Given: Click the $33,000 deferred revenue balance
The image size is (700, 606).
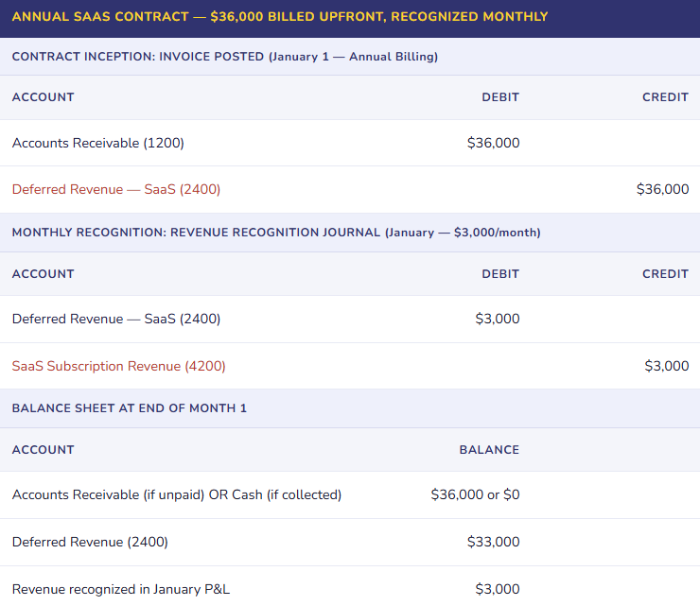Looking at the screenshot, I should [493, 543].
